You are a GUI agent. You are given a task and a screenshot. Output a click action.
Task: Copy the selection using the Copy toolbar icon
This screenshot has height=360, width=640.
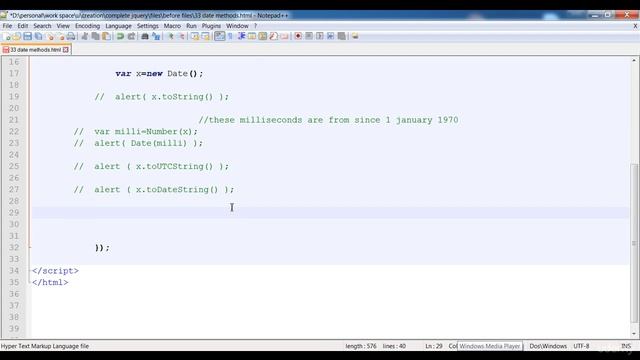point(95,36)
